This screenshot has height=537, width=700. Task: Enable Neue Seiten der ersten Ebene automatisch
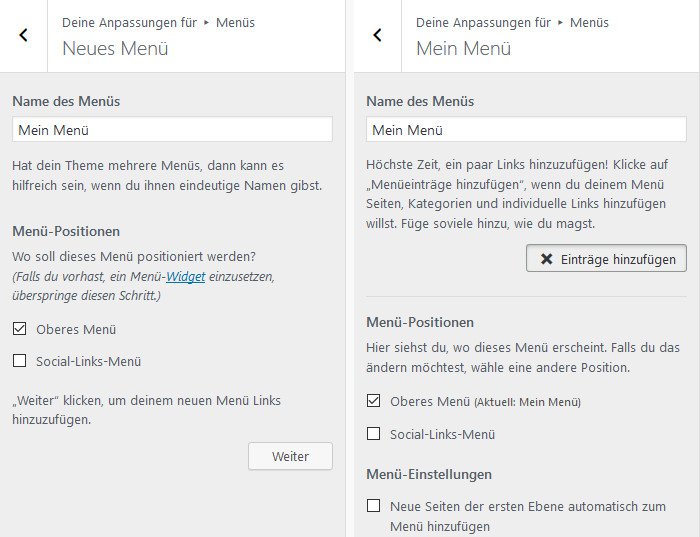[373, 506]
